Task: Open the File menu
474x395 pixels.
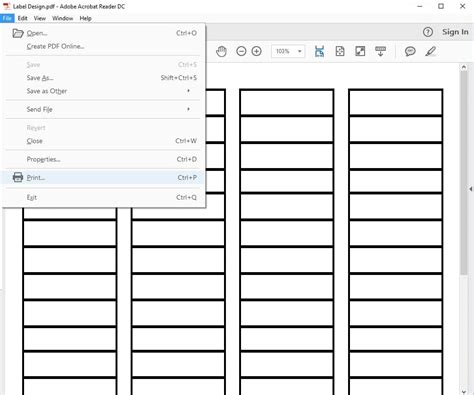Action: (x=7, y=18)
